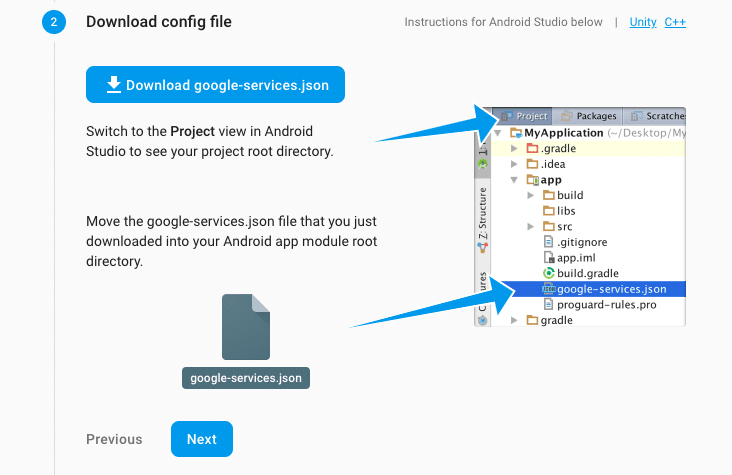Viewport: 732px width, 475px height.
Task: Open the C++ instructions link
Action: tap(675, 22)
